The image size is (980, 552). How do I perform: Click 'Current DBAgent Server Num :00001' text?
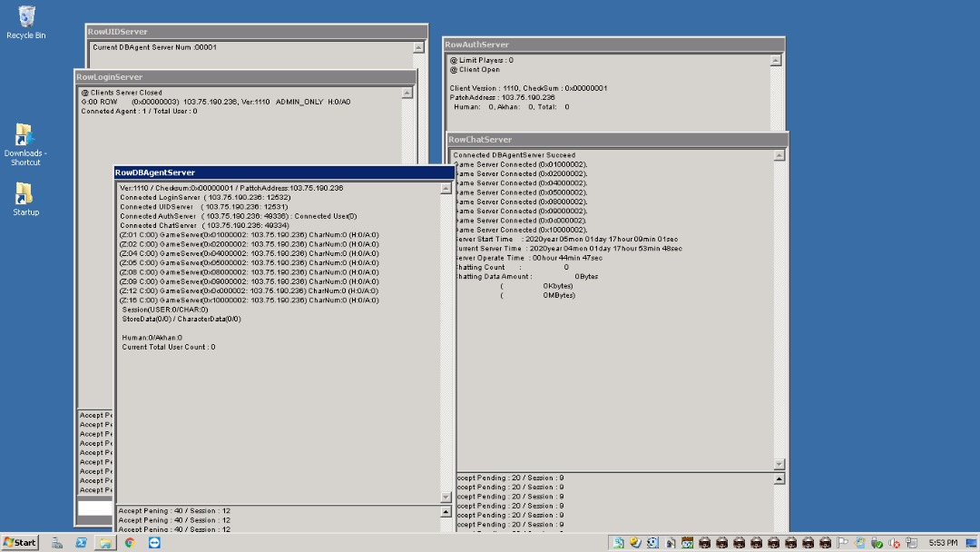click(x=154, y=47)
